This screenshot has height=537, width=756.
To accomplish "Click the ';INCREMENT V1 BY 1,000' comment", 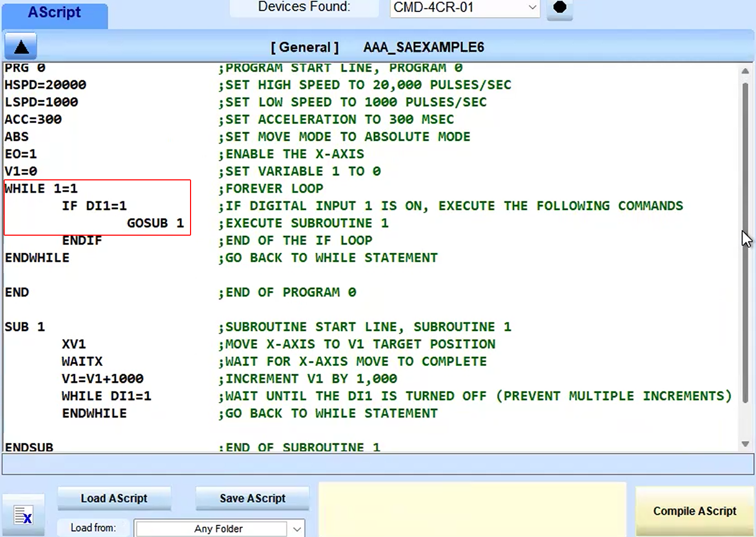I will coord(308,379).
